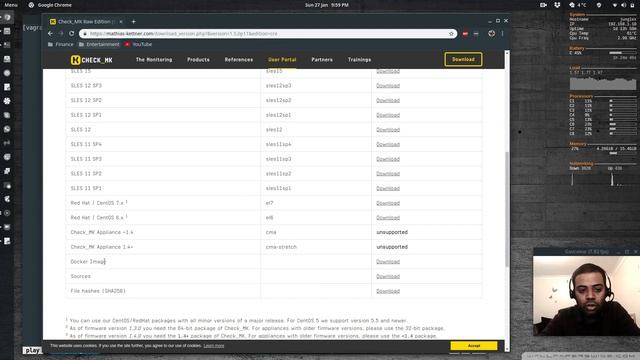This screenshot has height=360, width=640.
Task: Click the Google Chrome entry in top panel
Action: [50, 5]
